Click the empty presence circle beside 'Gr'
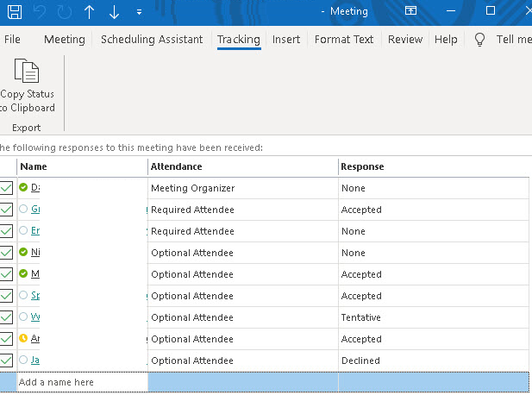The image size is (532, 395). pyautogui.click(x=23, y=209)
